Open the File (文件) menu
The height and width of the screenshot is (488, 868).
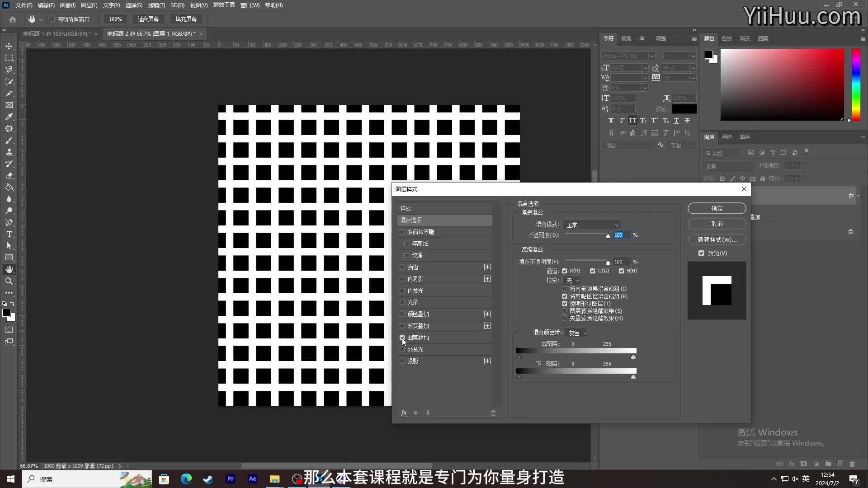tap(24, 5)
